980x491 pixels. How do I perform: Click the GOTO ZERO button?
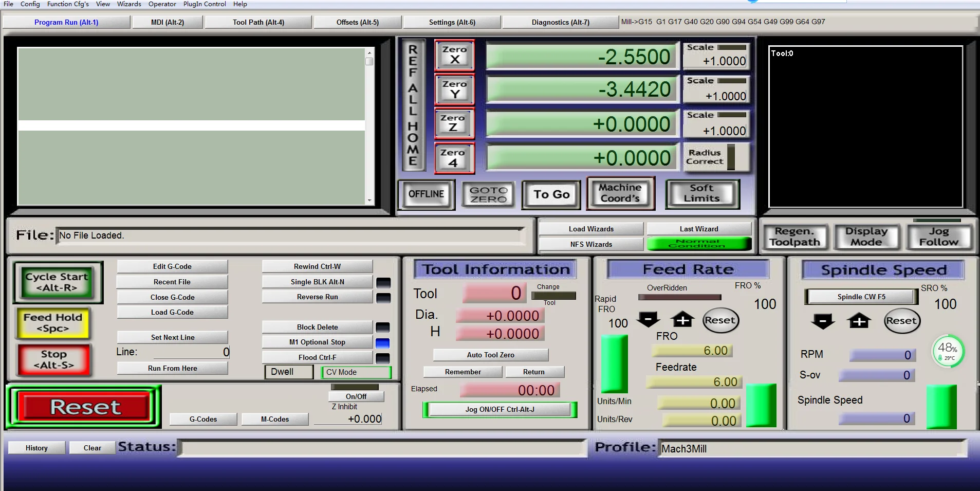pos(489,194)
